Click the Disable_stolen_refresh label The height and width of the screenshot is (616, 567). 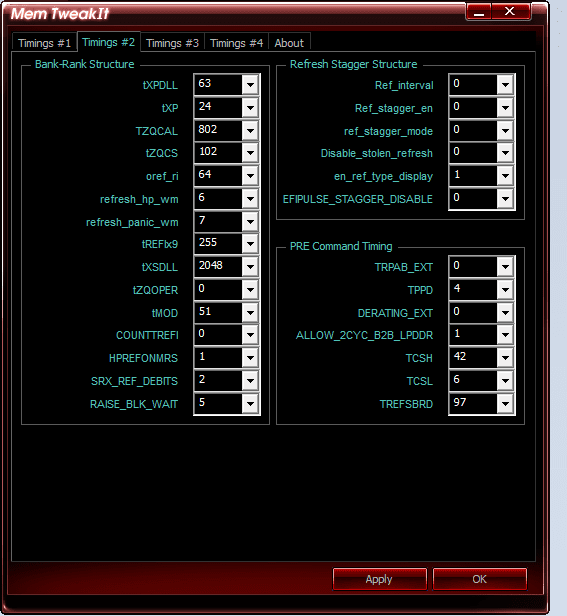click(x=376, y=153)
